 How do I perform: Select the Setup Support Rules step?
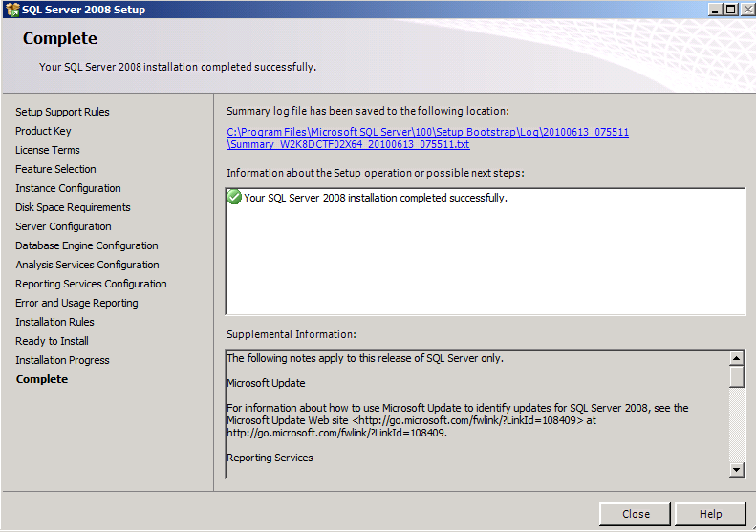[62, 112]
